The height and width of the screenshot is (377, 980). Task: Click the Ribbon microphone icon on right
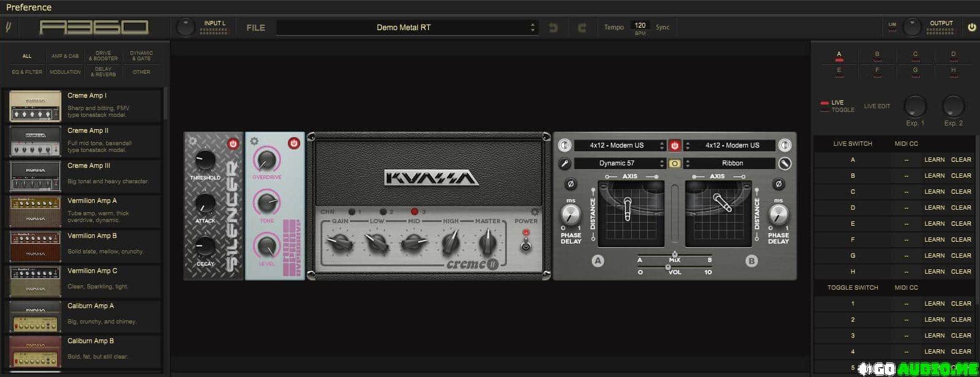[784, 164]
